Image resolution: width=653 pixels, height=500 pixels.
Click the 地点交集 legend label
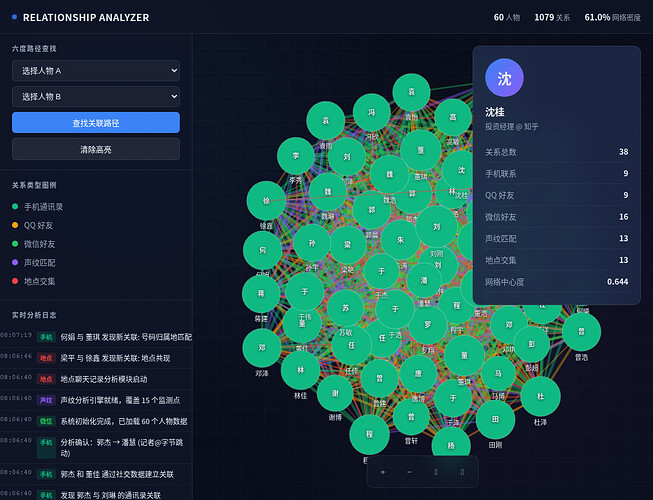[x=40, y=281]
